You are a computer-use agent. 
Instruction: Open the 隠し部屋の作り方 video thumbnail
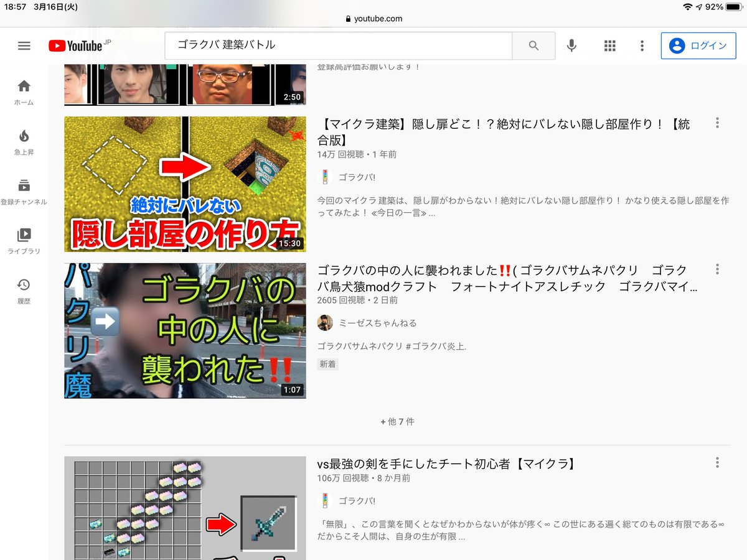pos(185,184)
